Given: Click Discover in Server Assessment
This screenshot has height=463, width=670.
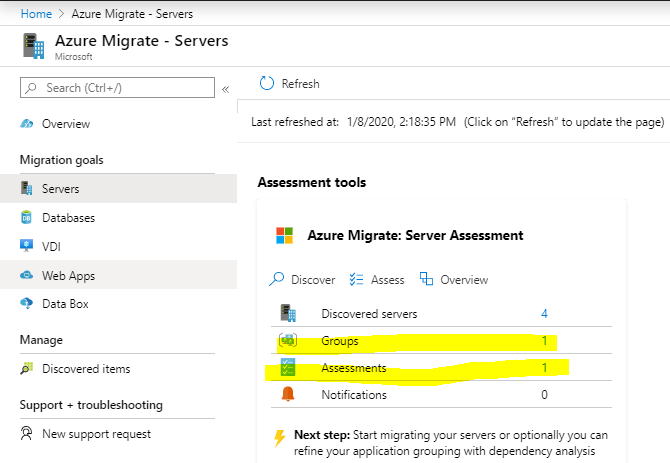Looking at the screenshot, I should (x=313, y=280).
